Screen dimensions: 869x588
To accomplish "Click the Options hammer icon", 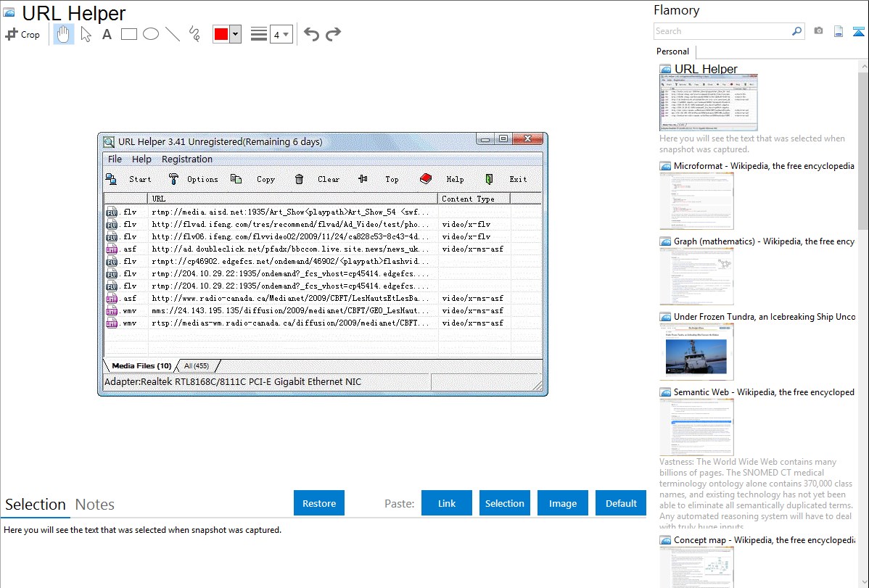I will click(x=173, y=179).
